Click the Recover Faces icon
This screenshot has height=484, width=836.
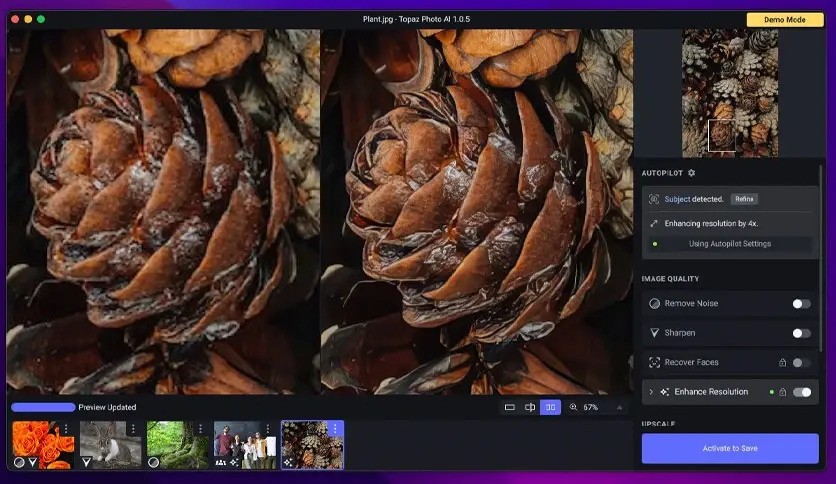654,362
